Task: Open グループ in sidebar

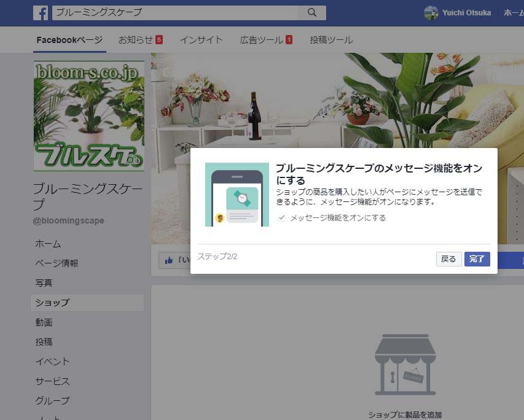Action: 52,400
